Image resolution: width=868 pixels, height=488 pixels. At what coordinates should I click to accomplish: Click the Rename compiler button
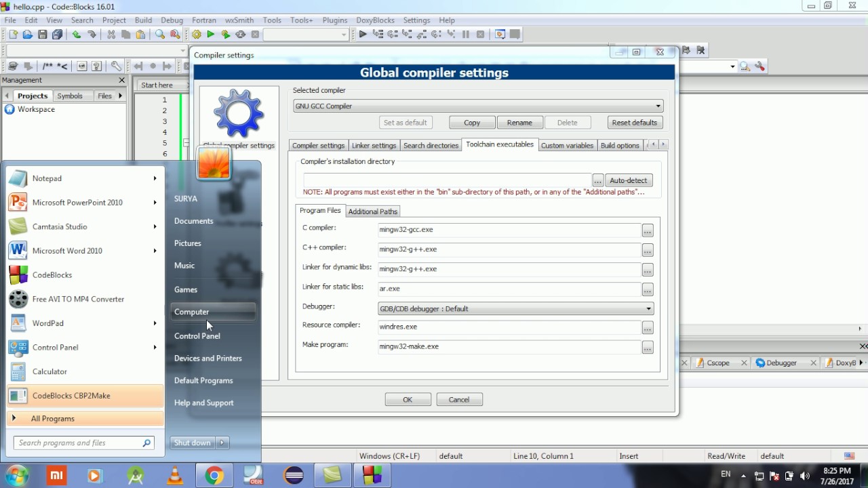click(x=519, y=123)
